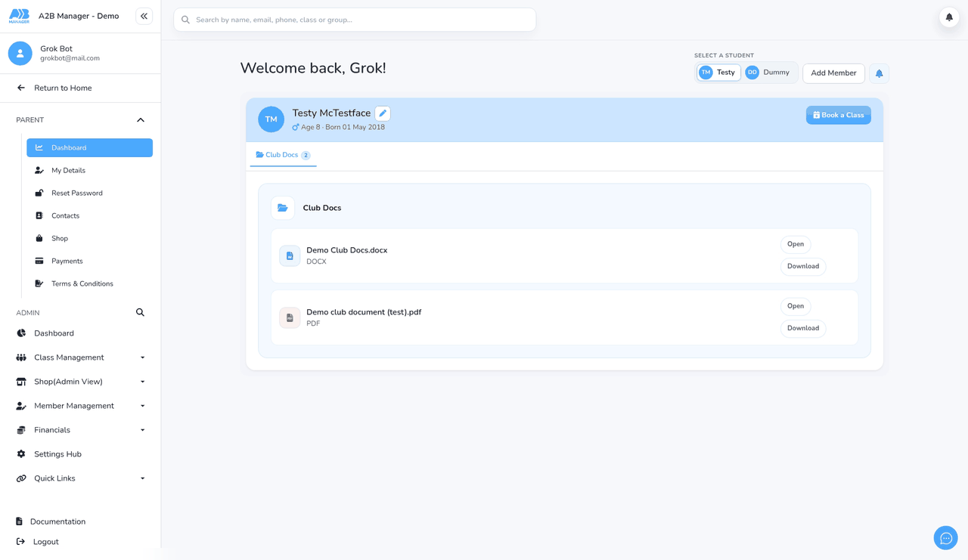Click the My Details person icon
Image resolution: width=968 pixels, height=560 pixels.
[39, 170]
